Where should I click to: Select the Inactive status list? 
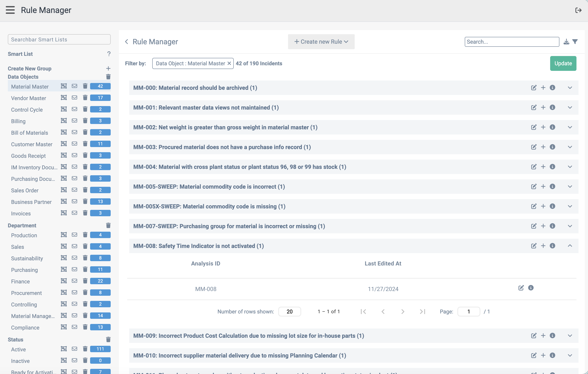click(x=20, y=361)
